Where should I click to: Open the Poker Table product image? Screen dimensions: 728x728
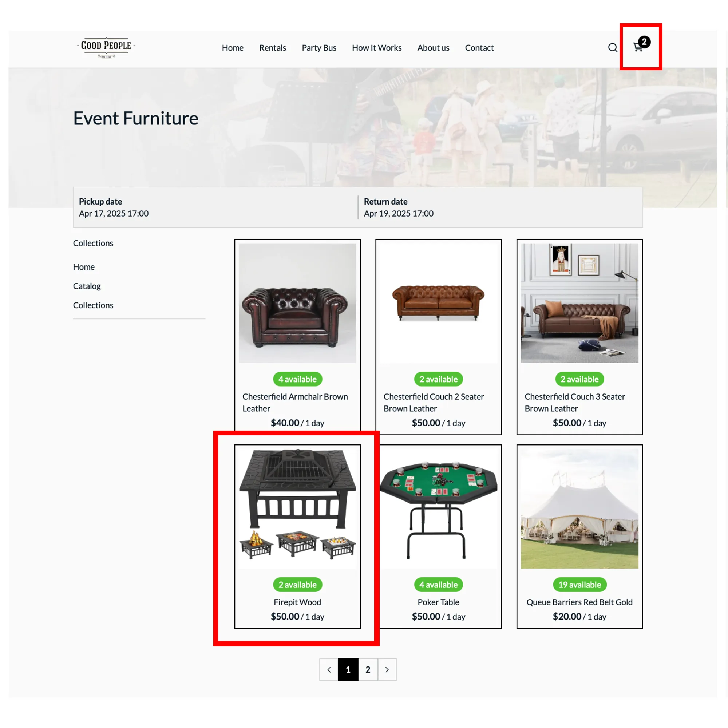[x=438, y=508]
